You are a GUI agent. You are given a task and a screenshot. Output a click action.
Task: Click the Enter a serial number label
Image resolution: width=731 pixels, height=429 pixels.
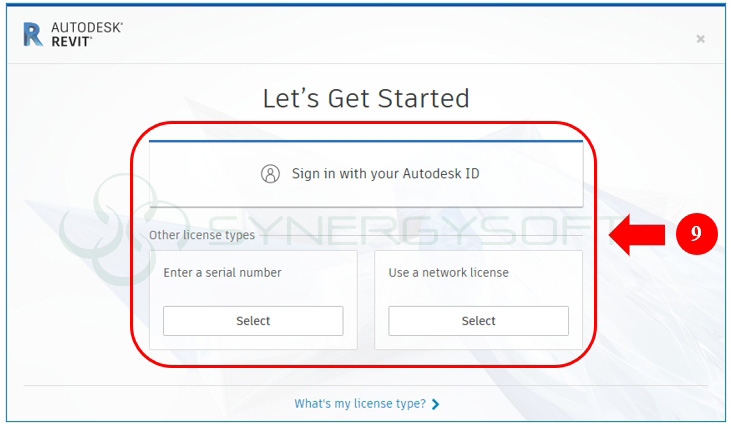coord(222,272)
